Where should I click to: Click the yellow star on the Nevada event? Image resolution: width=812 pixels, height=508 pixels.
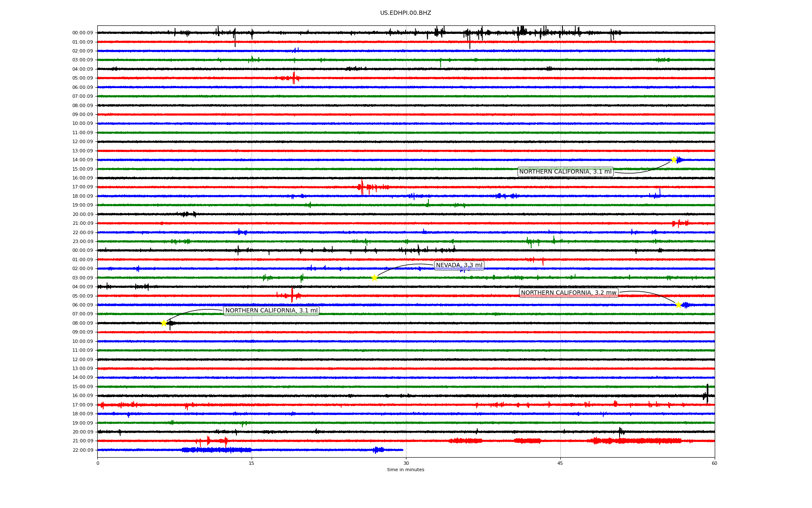coord(374,278)
